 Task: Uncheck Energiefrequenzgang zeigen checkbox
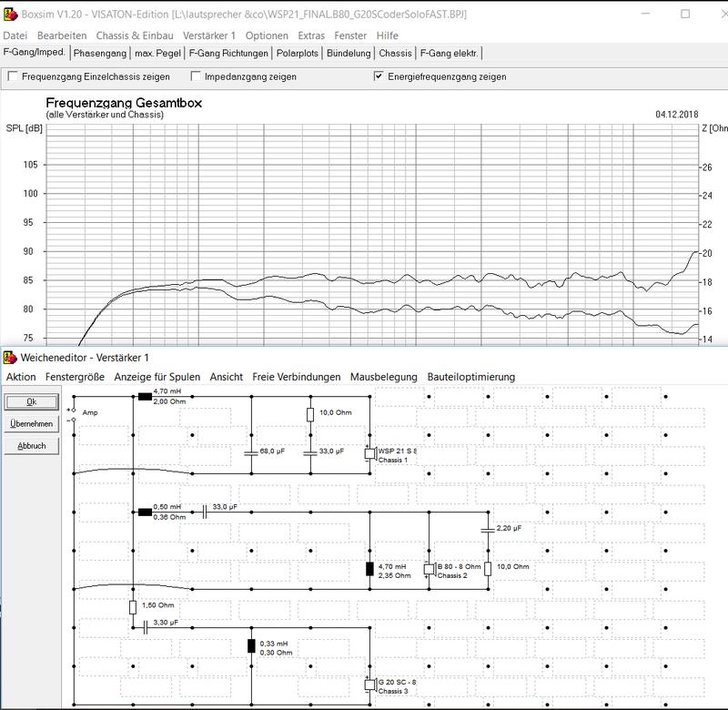coord(379,77)
